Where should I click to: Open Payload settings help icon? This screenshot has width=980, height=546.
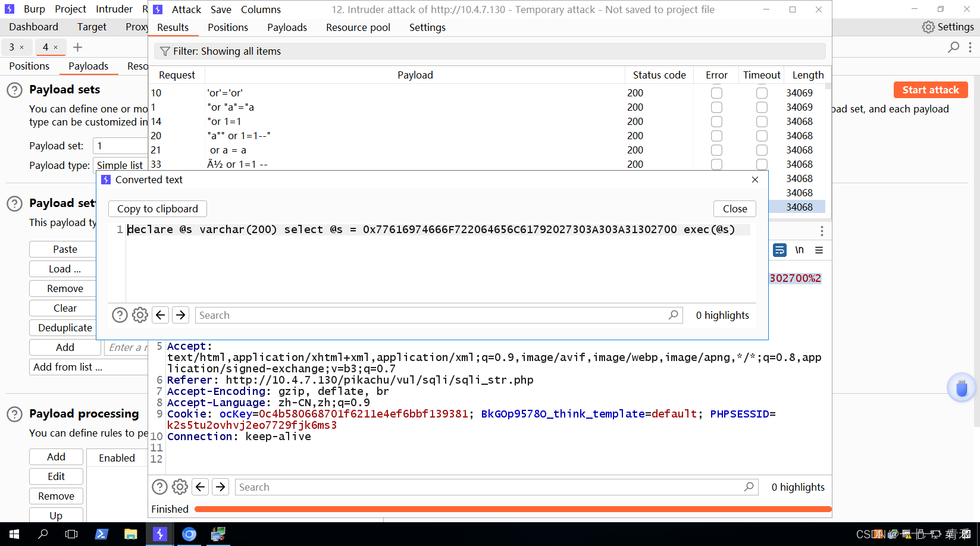14,204
